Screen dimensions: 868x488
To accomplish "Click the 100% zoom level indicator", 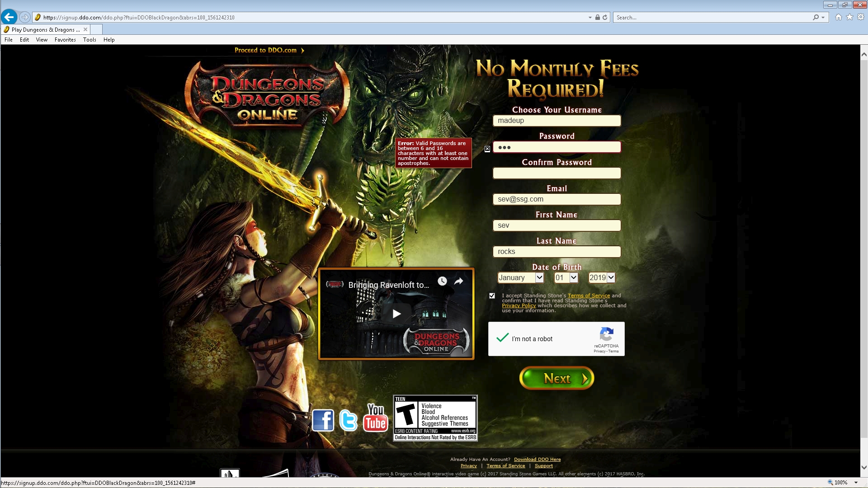I will [x=840, y=483].
